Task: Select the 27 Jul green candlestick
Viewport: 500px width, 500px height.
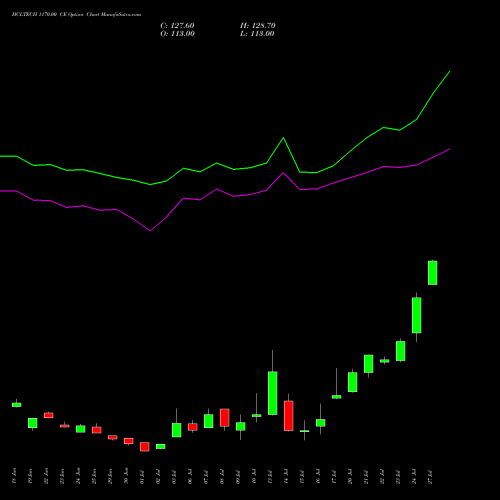Action: click(x=433, y=273)
